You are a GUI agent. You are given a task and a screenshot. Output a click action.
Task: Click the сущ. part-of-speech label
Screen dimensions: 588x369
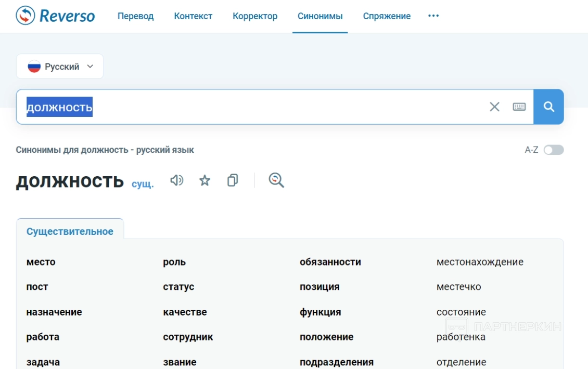point(143,184)
